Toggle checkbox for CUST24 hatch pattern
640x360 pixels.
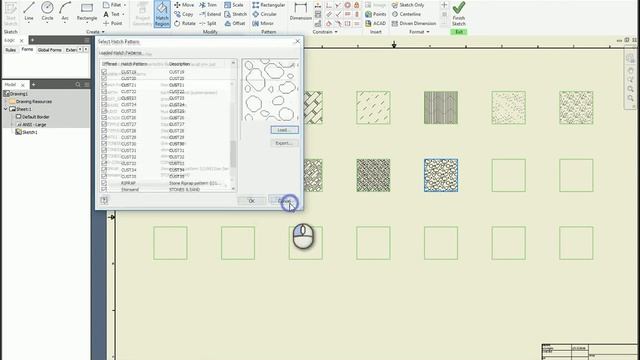coord(104,104)
